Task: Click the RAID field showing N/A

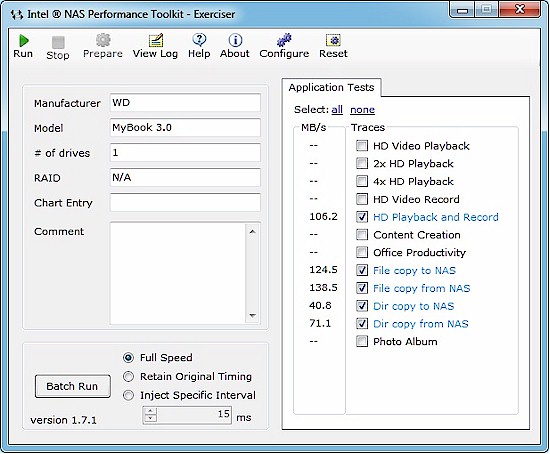Action: [x=185, y=178]
